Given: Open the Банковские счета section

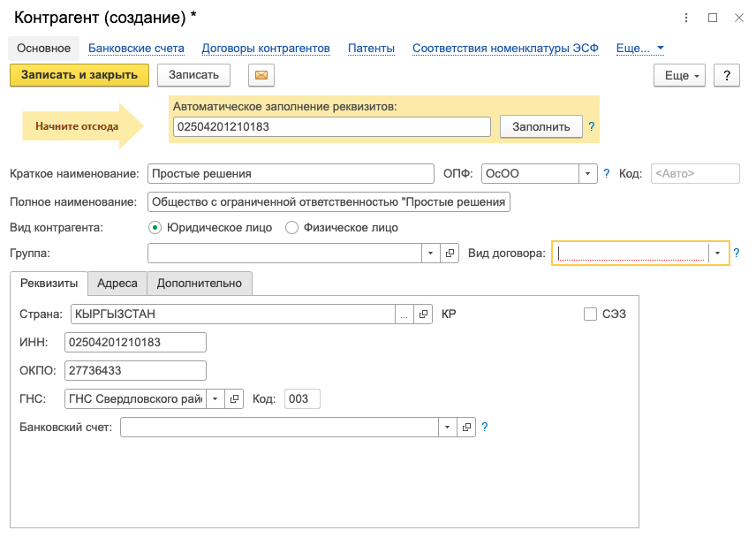Looking at the screenshot, I should point(136,49).
